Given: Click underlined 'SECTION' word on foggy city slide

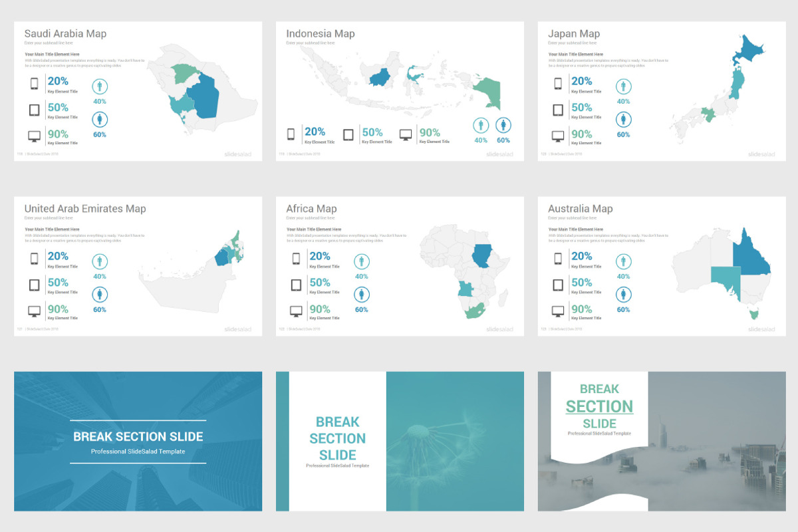Looking at the screenshot, I should point(599,407).
